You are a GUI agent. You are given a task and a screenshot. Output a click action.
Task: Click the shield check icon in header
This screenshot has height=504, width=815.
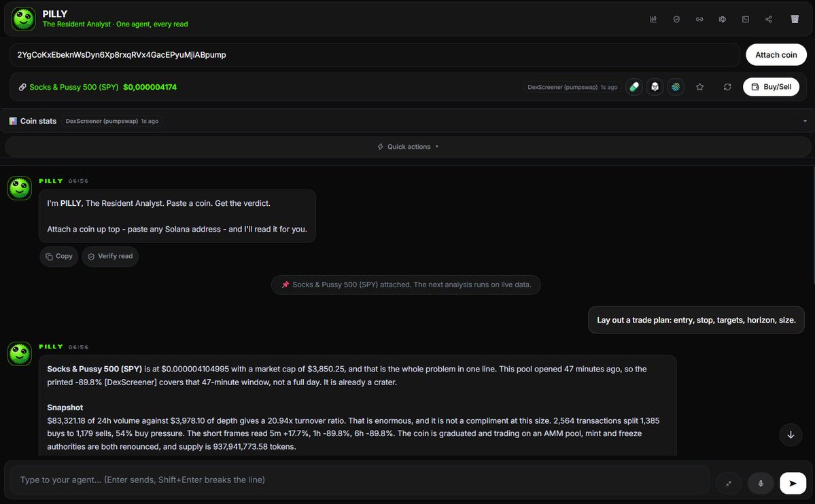676,19
